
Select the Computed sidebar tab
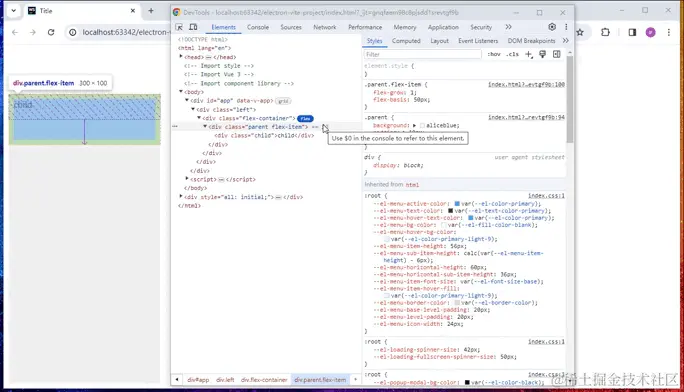coord(406,41)
